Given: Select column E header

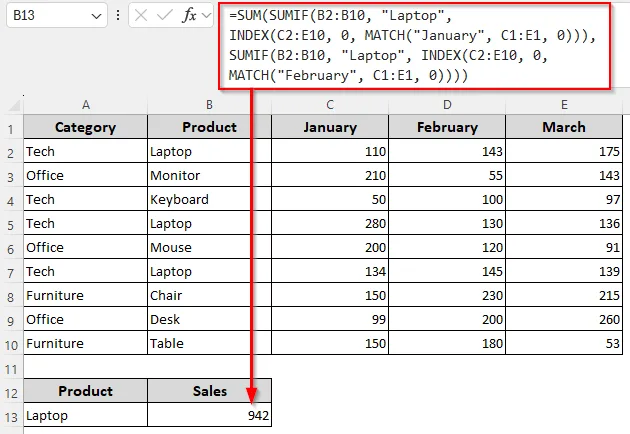Looking at the screenshot, I should [x=564, y=105].
